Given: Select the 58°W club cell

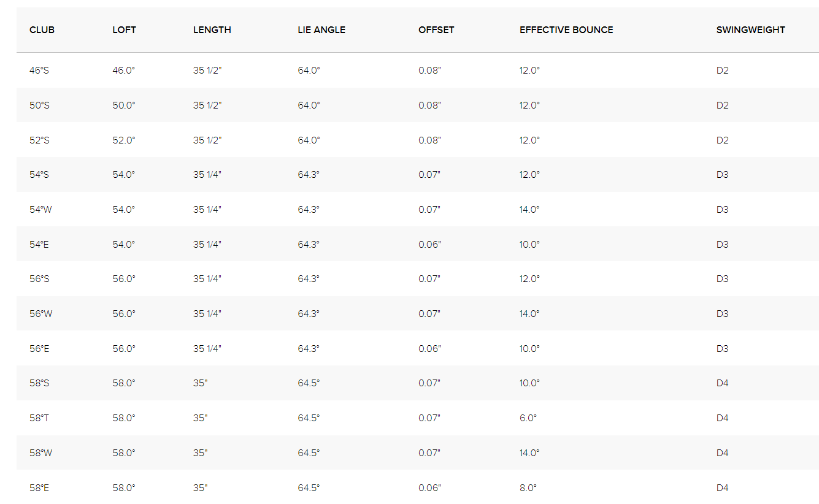Looking at the screenshot, I should coord(40,453).
